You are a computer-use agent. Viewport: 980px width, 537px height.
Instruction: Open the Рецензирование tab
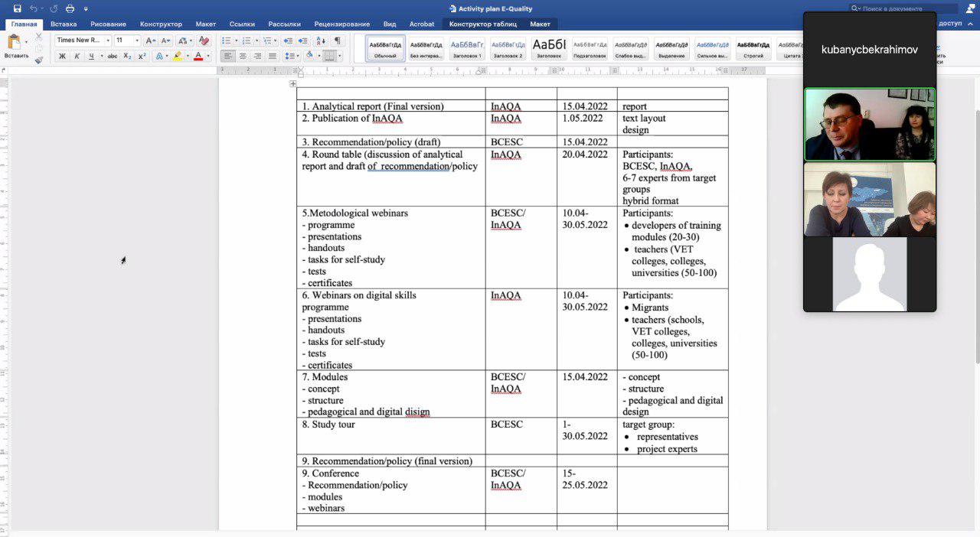341,24
